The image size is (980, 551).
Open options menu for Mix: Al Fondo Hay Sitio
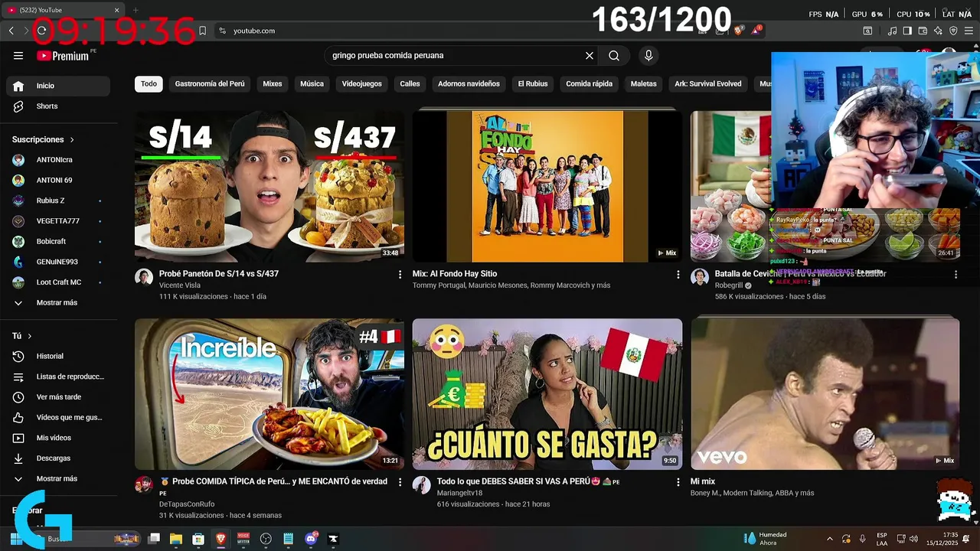pos(678,274)
